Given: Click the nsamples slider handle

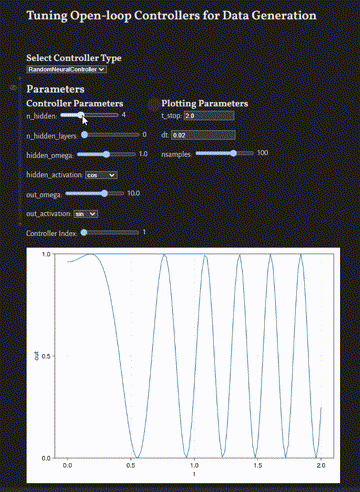Looking at the screenshot, I should point(233,153).
